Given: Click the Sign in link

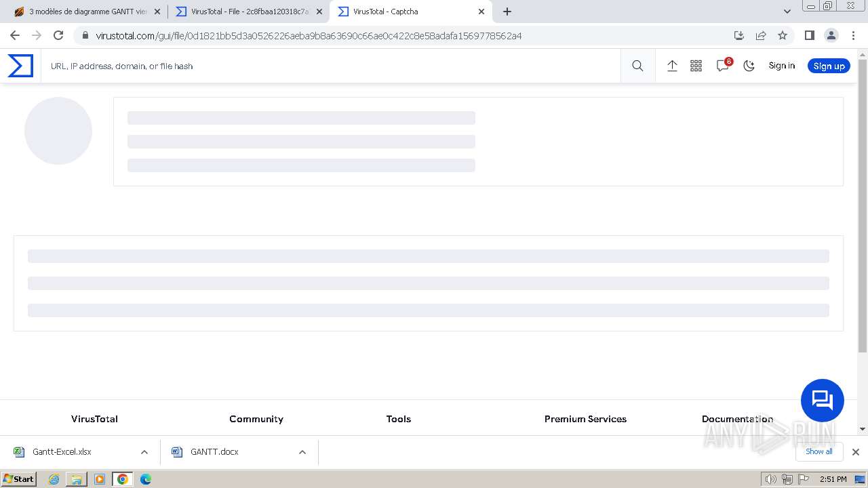Looking at the screenshot, I should point(782,66).
